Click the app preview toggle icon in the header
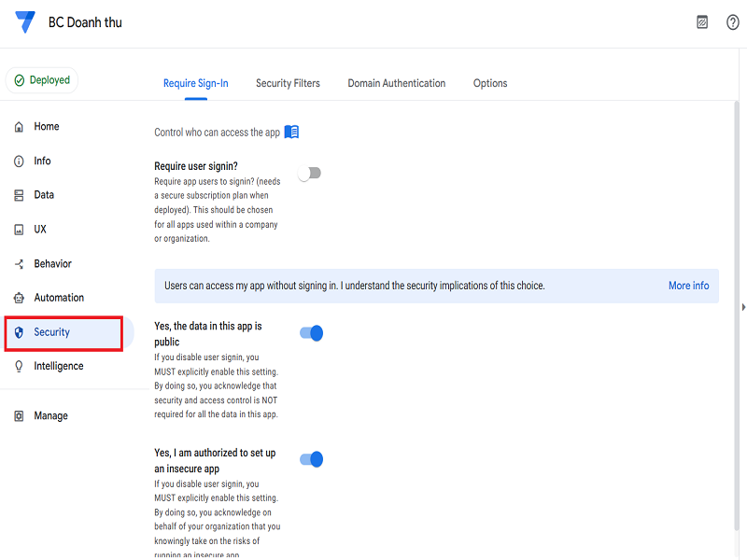 (701, 21)
